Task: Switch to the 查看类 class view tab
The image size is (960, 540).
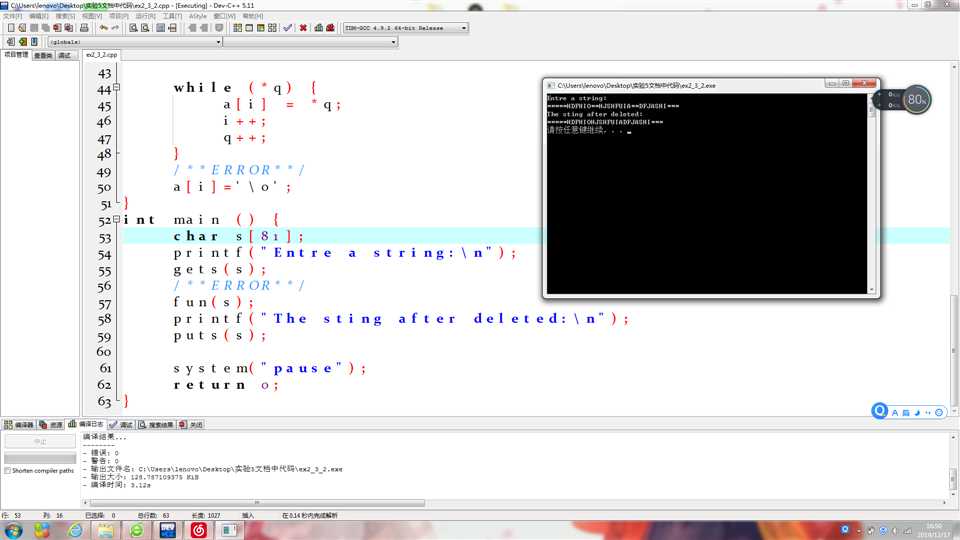Action: coord(43,56)
